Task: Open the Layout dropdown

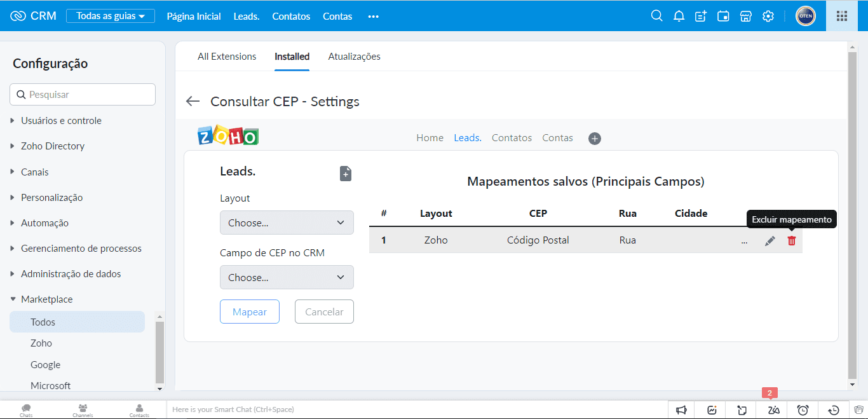Action: point(287,223)
